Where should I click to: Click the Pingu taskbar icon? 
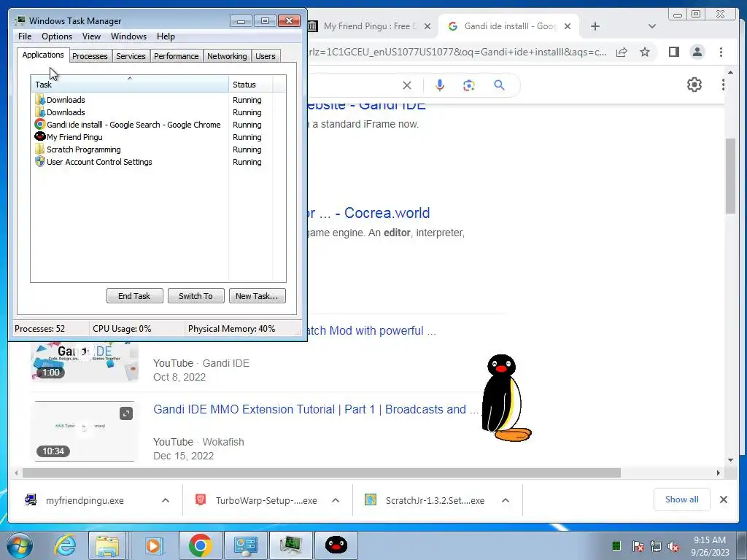click(x=336, y=545)
